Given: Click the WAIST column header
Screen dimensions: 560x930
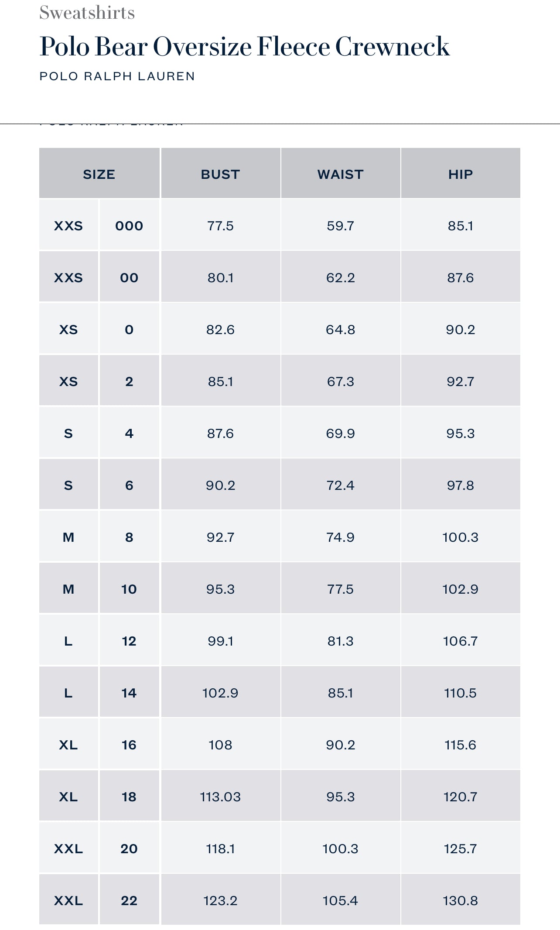Looking at the screenshot, I should (340, 174).
